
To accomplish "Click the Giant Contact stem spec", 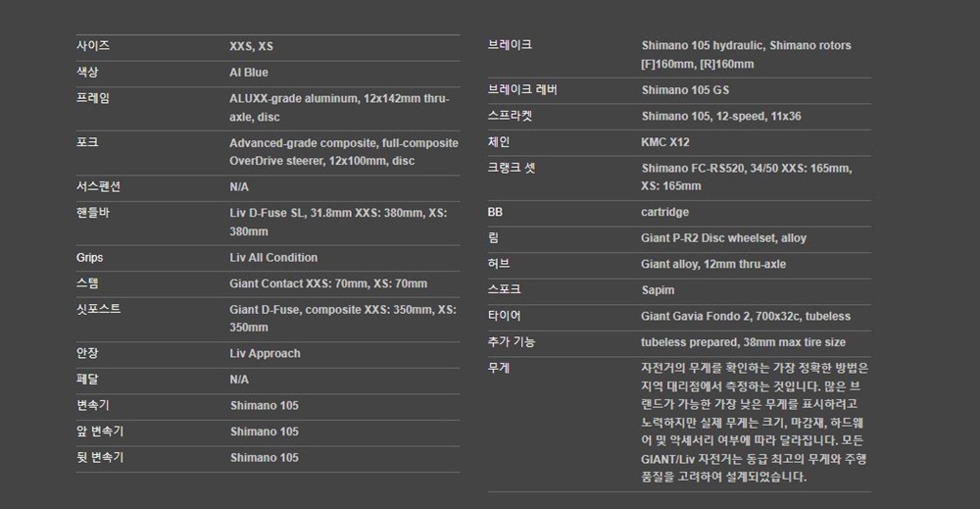I will click(328, 283).
